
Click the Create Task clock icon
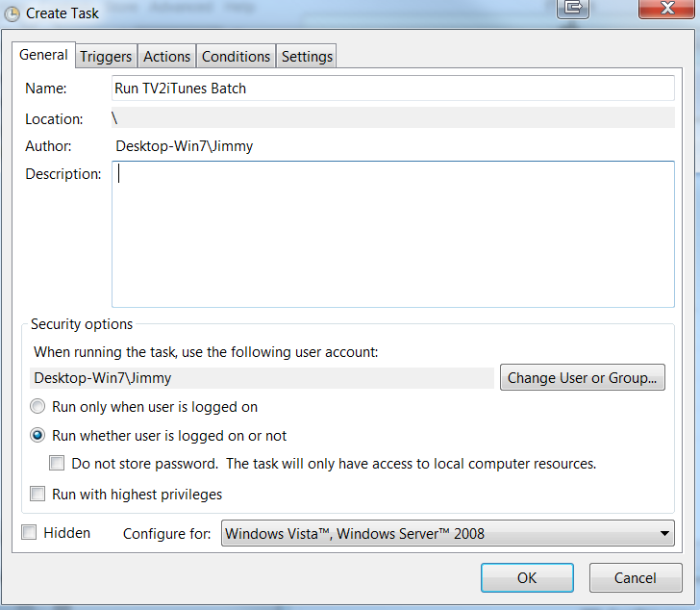pyautogui.click(x=12, y=13)
